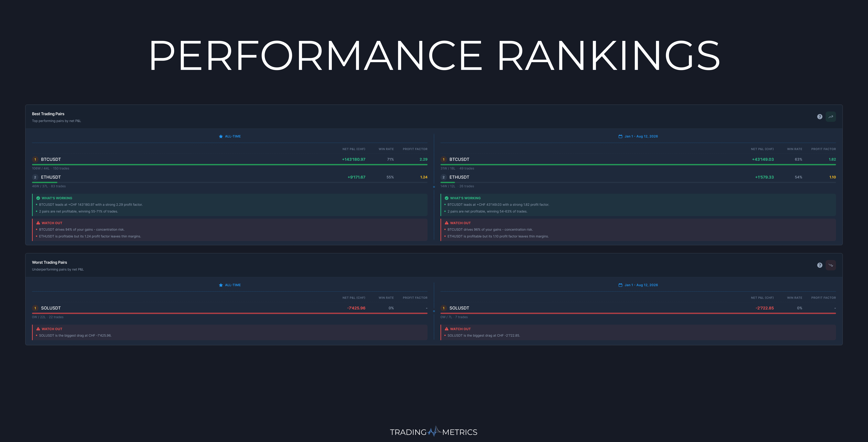Click PROFIT FACTOR header in all-time Worst Pairs
This screenshot has height=442, width=868.
tap(415, 298)
